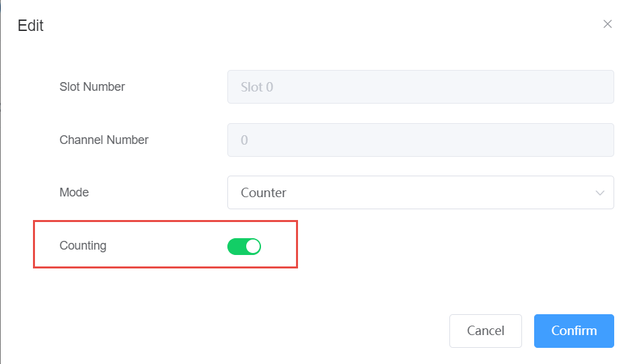The width and height of the screenshot is (629, 364).
Task: Click empty space inside the red-outlined Counting row
Action: tap(168, 246)
